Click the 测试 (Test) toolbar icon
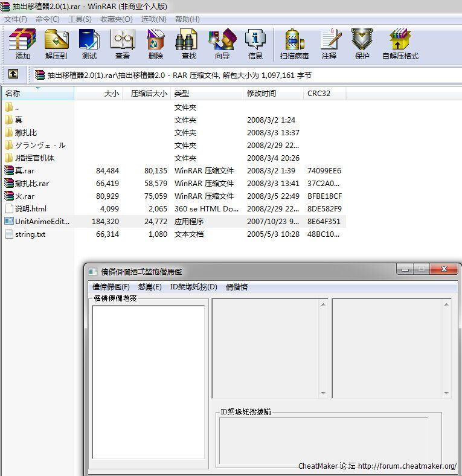This screenshot has width=462, height=476. pos(89,43)
